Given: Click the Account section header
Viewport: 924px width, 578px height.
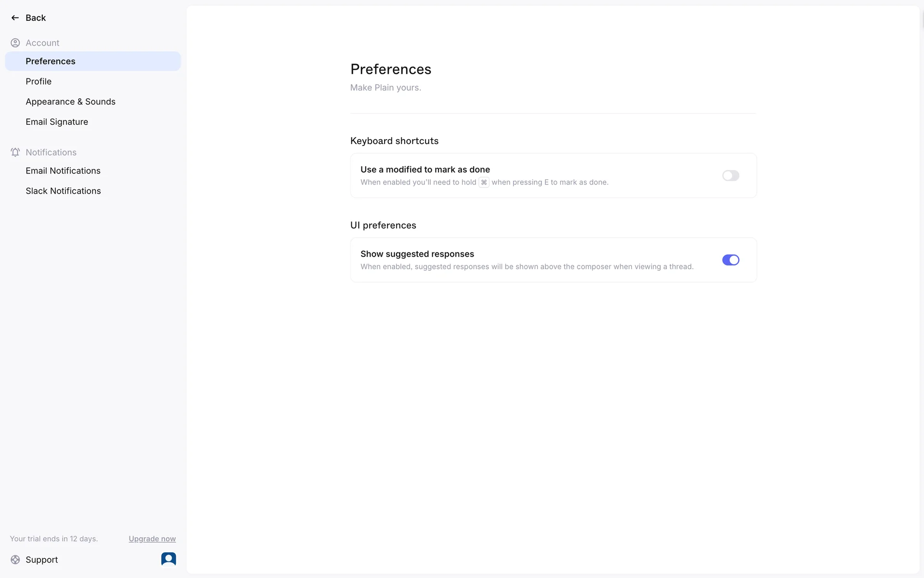Looking at the screenshot, I should click(x=42, y=43).
